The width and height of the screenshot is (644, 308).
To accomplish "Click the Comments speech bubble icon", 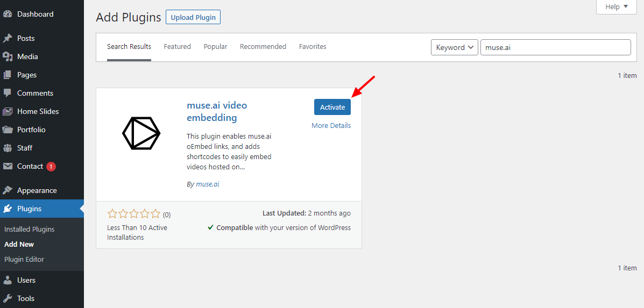I will [8, 93].
